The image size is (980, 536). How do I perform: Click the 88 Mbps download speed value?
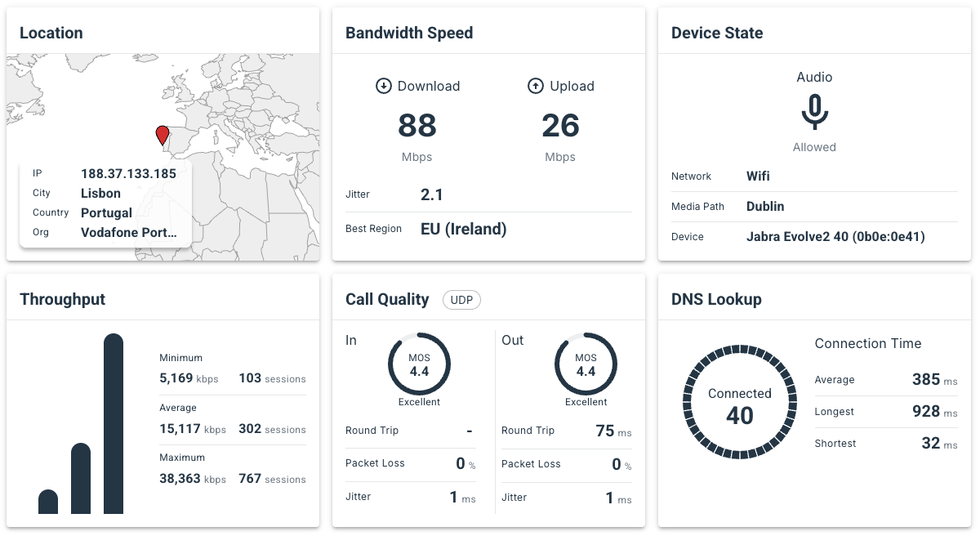click(x=416, y=127)
